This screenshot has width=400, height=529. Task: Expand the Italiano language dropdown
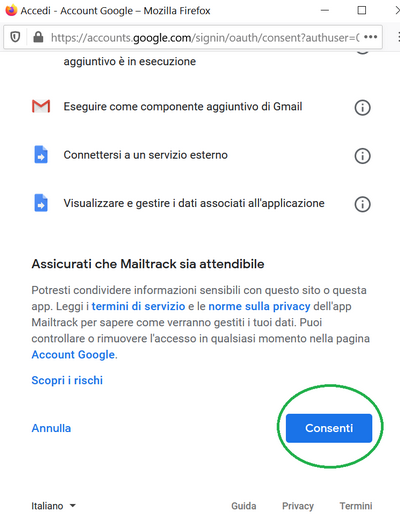click(x=53, y=506)
